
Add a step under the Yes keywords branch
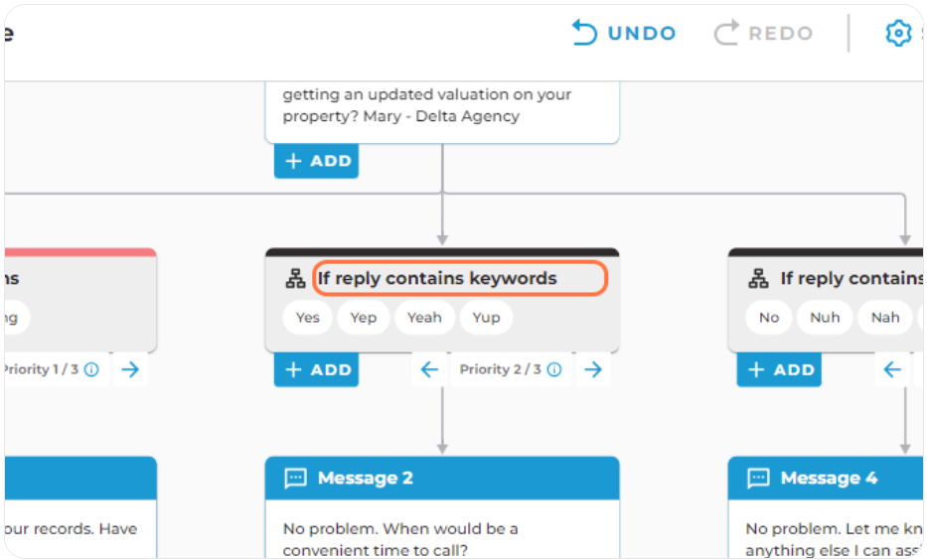click(x=316, y=369)
